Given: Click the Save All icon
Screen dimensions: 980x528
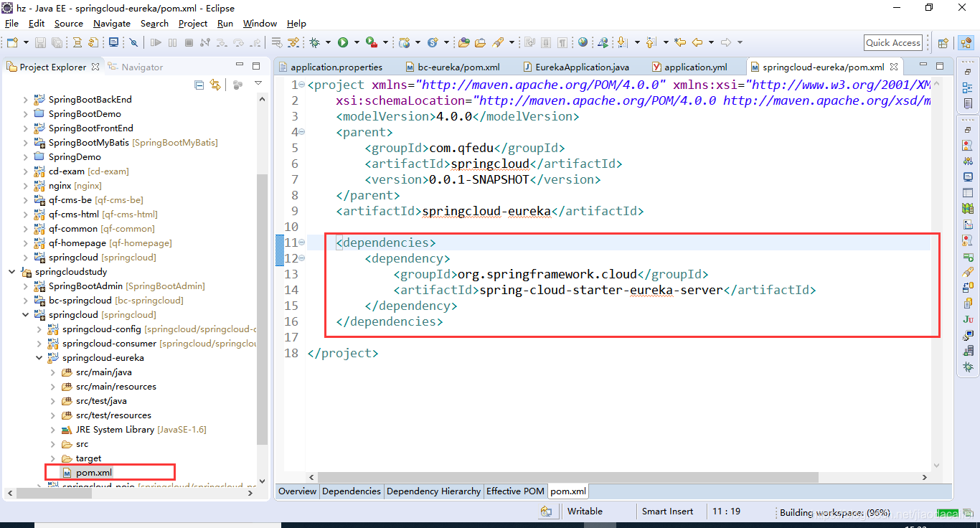Looking at the screenshot, I should point(57,42).
